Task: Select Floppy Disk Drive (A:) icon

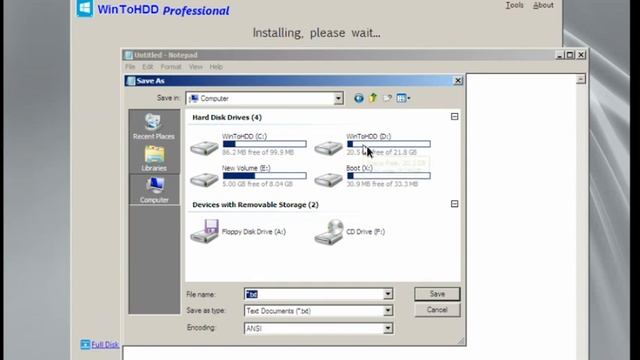Action: point(204,231)
